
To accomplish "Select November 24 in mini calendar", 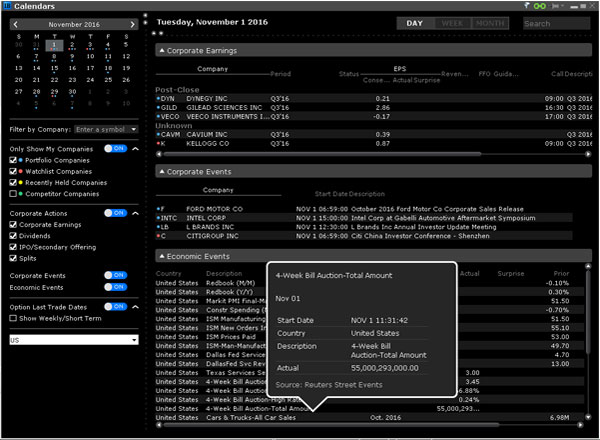I will click(90, 80).
